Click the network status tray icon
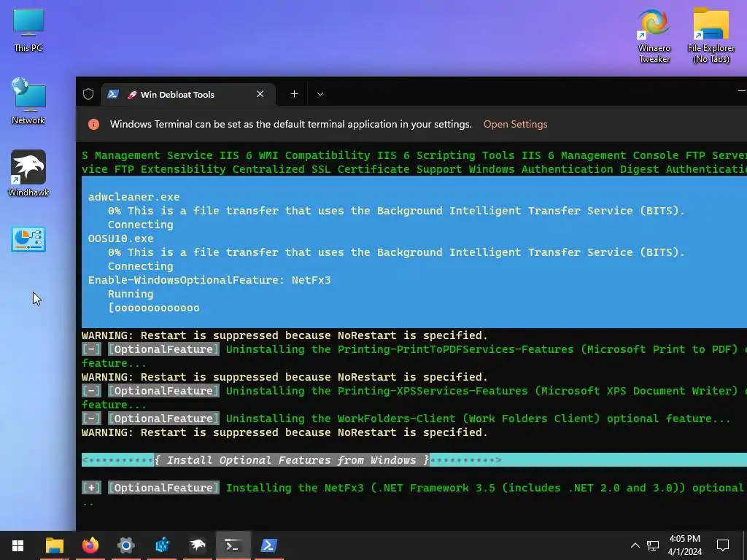The width and height of the screenshot is (747, 560). (653, 545)
